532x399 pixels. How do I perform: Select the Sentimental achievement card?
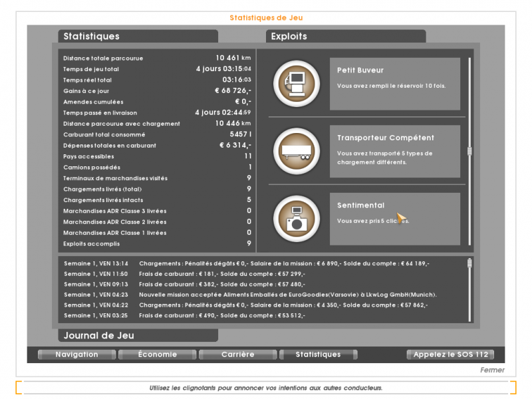point(395,219)
